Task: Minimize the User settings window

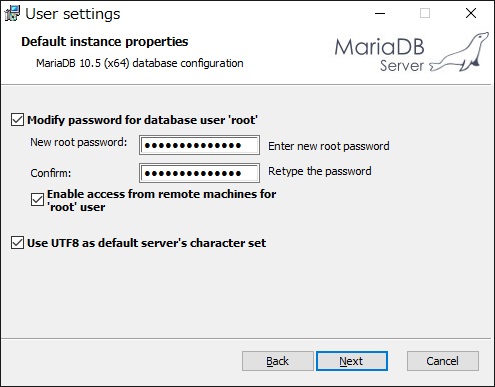Action: pos(380,13)
